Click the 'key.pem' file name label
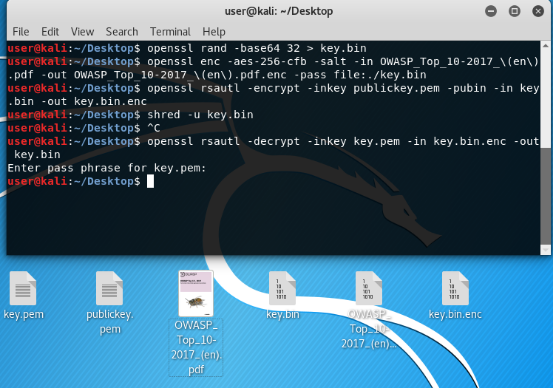 point(23,314)
